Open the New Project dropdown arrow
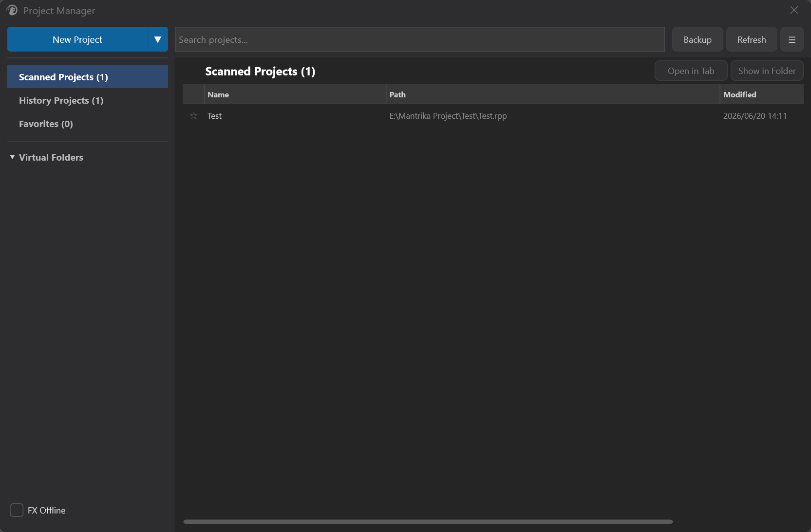 pyautogui.click(x=158, y=39)
